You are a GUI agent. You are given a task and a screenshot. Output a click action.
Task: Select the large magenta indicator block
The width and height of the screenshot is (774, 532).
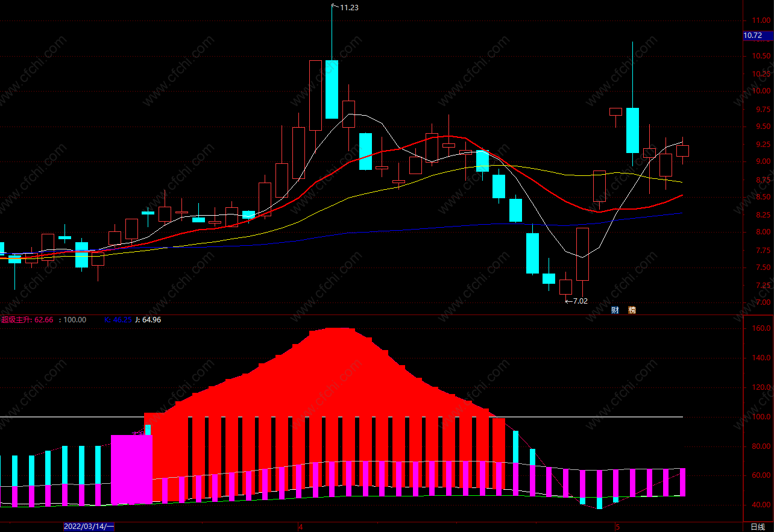(x=132, y=469)
